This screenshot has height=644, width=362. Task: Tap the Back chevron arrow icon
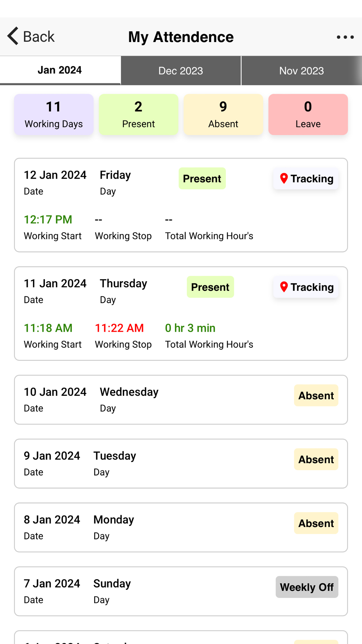pos(13,36)
